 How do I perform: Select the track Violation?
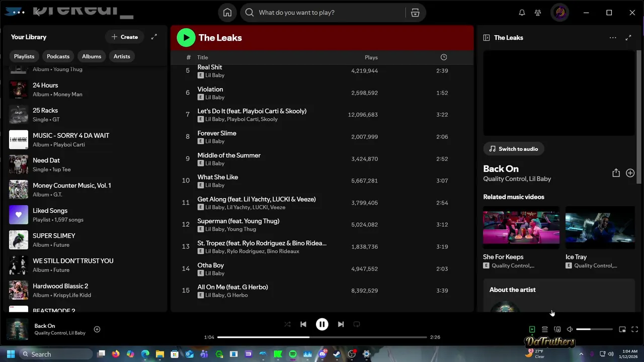(210, 89)
